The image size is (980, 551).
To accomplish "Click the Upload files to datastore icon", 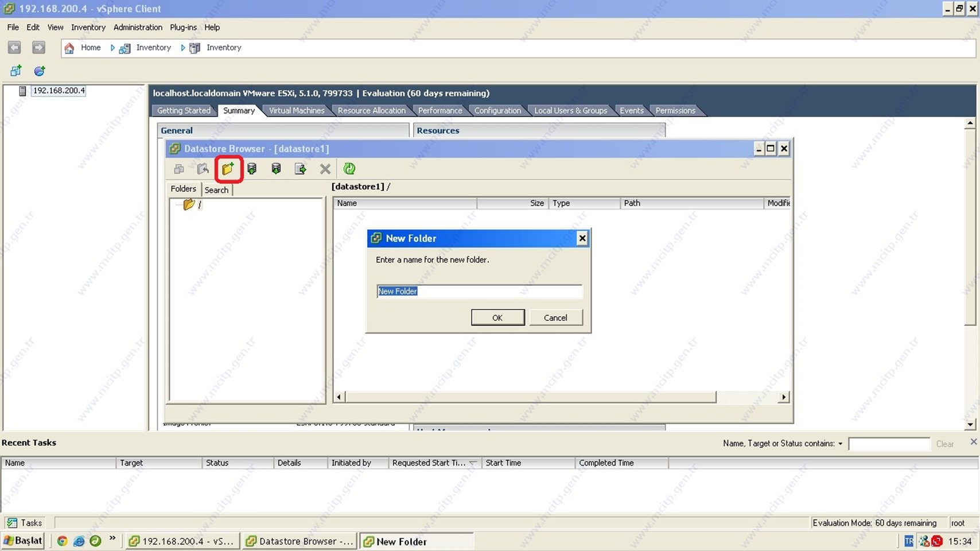I will click(x=252, y=169).
